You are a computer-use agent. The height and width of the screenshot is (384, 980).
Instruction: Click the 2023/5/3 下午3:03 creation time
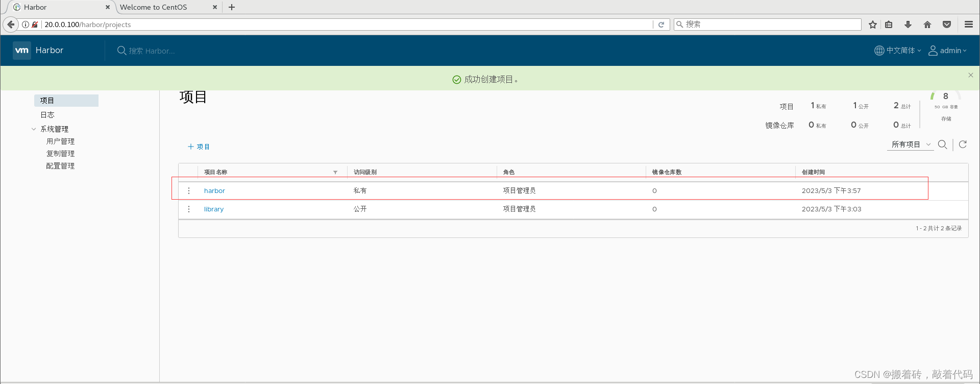click(831, 209)
